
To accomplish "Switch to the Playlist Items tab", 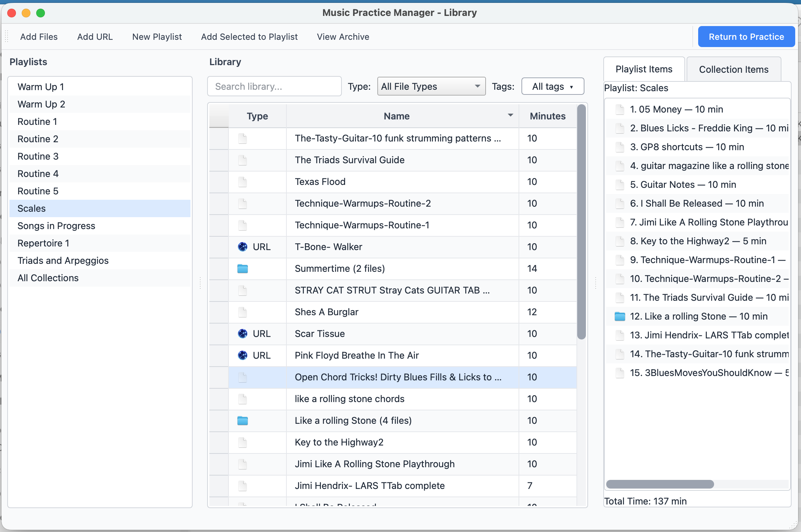I will pos(644,69).
